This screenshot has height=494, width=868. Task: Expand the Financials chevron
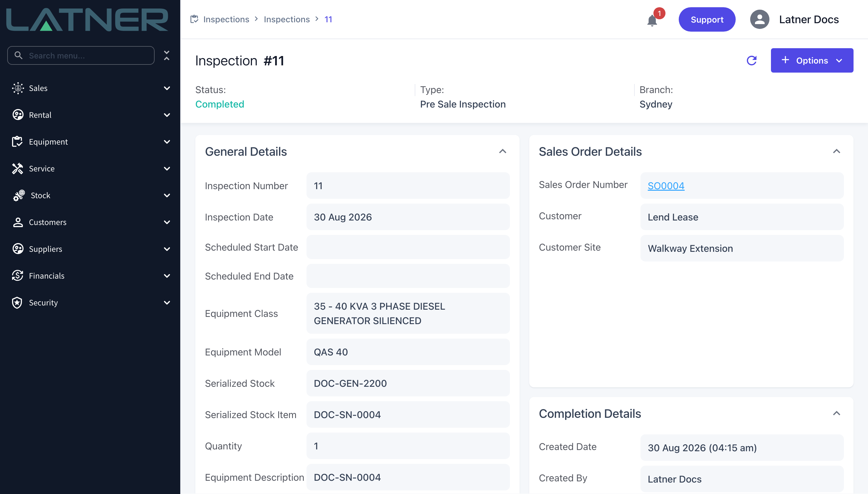167,276
